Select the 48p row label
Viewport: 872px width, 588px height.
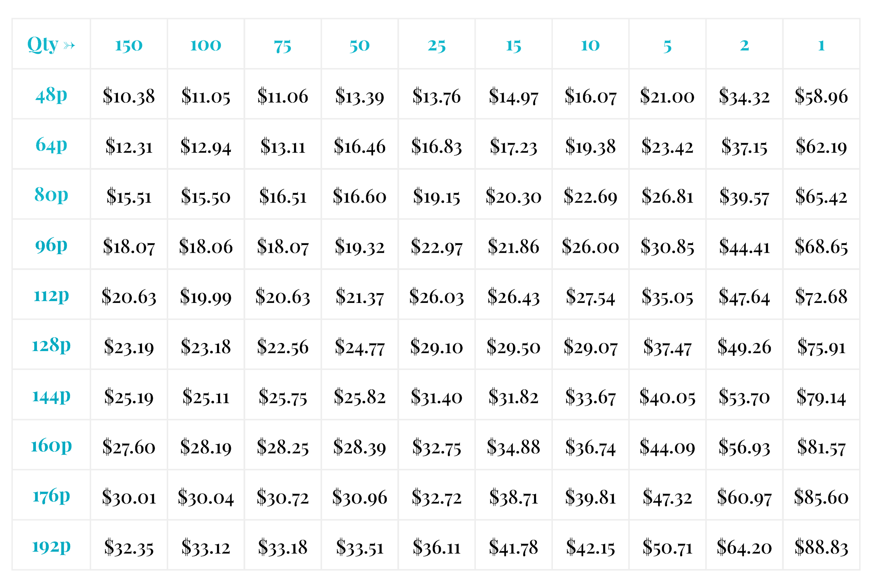51,95
